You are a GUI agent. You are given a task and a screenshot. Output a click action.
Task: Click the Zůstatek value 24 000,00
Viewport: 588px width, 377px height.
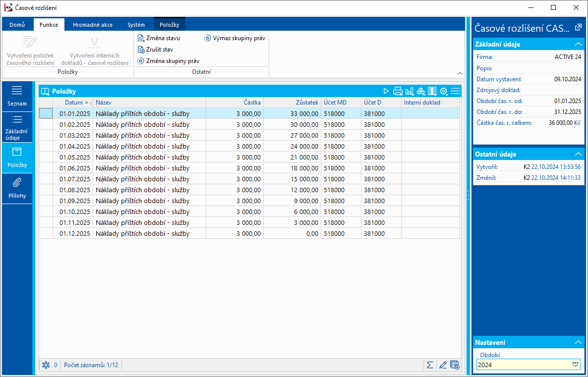pyautogui.click(x=304, y=146)
